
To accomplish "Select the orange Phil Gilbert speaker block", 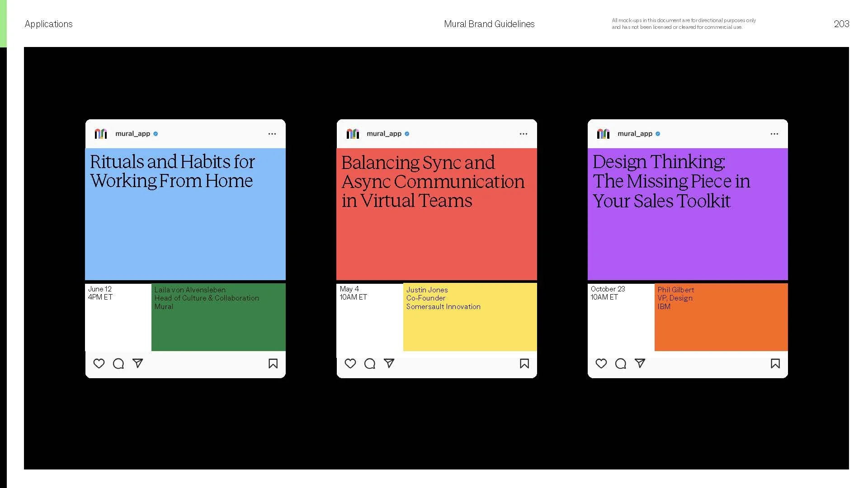I will pos(721,317).
